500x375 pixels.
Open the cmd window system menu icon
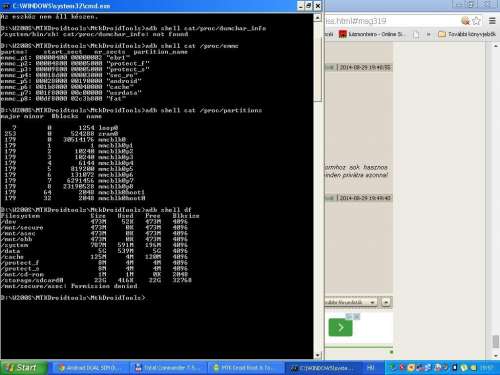click(x=5, y=6)
